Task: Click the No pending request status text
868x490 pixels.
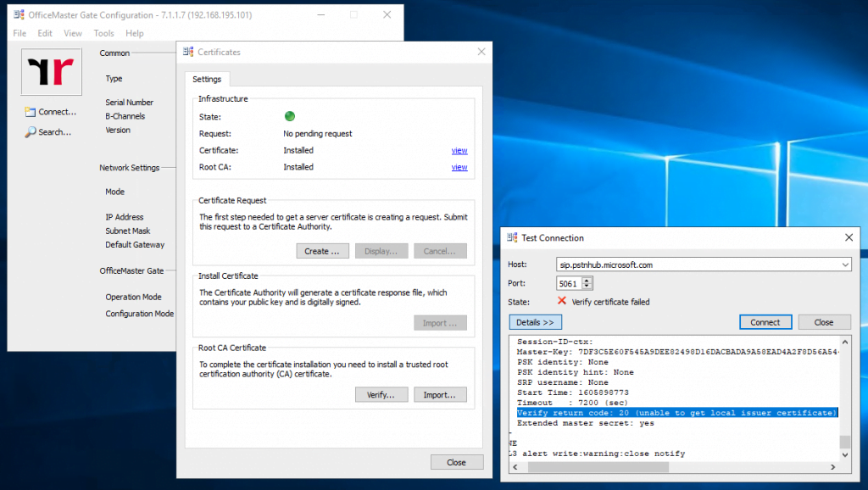Action: 318,133
